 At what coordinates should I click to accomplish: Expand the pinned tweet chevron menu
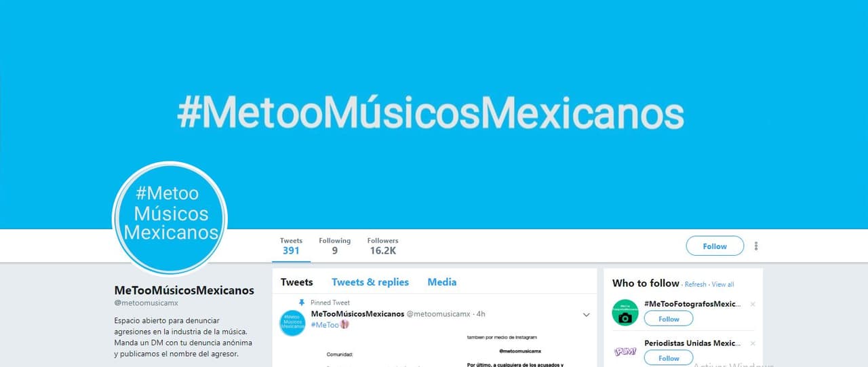click(587, 315)
